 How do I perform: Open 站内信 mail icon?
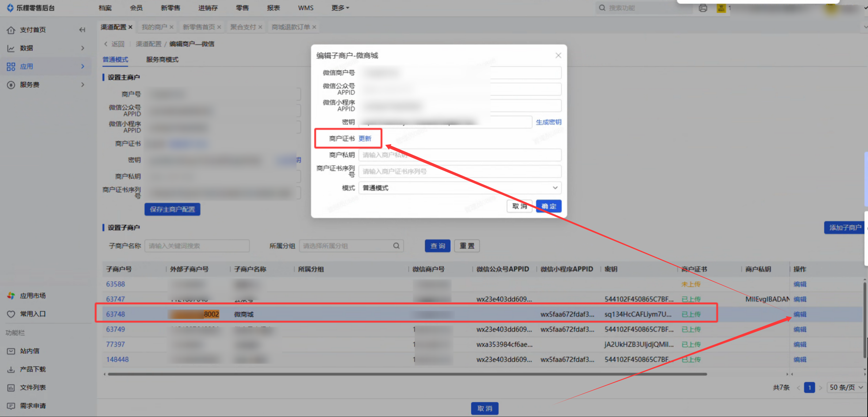tap(11, 351)
